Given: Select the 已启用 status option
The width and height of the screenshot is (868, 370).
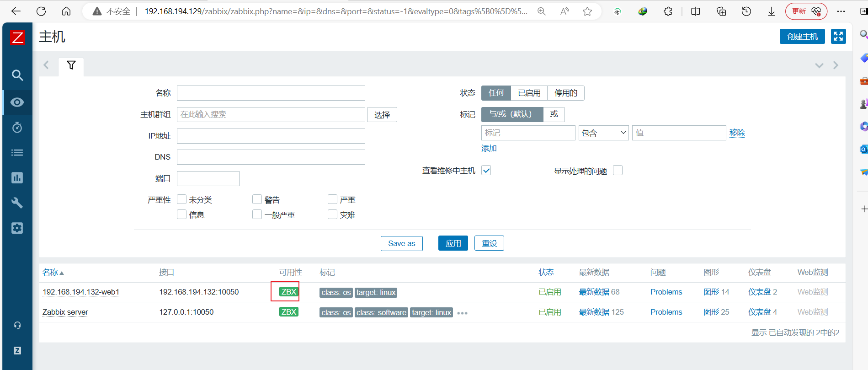Looking at the screenshot, I should pos(529,93).
